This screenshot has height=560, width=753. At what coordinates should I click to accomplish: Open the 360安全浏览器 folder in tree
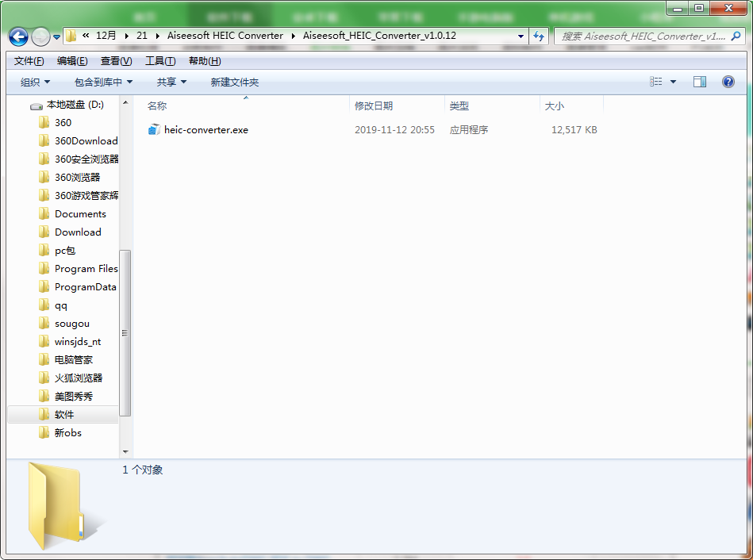click(x=79, y=159)
